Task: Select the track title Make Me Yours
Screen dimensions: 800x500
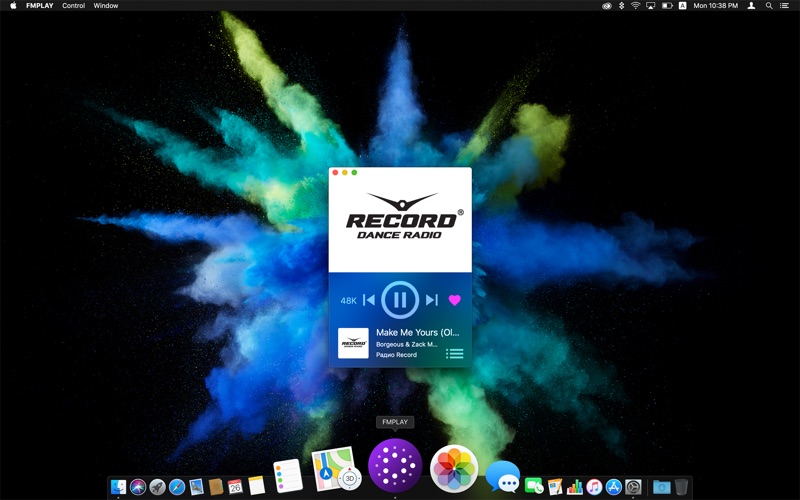Action: click(417, 332)
